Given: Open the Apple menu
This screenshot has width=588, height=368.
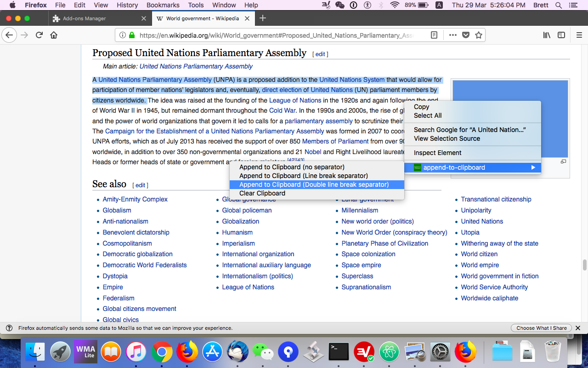Looking at the screenshot, I should pos(12,5).
